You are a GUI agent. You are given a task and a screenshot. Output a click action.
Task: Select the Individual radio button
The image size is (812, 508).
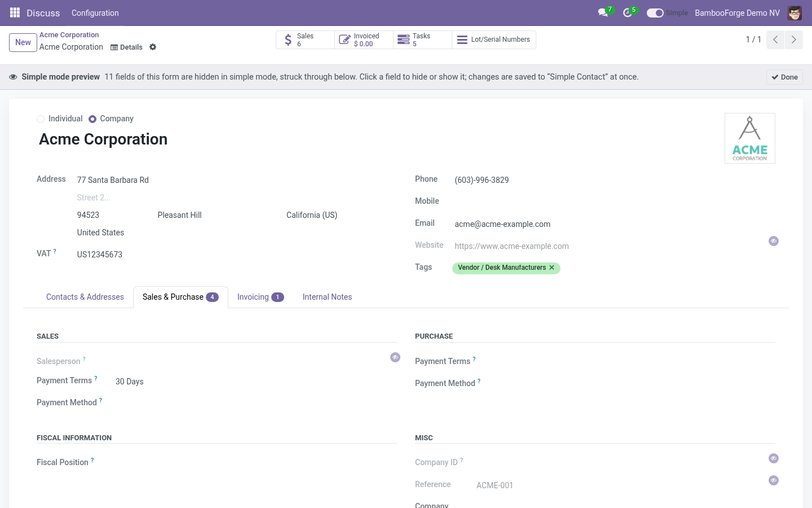[41, 119]
